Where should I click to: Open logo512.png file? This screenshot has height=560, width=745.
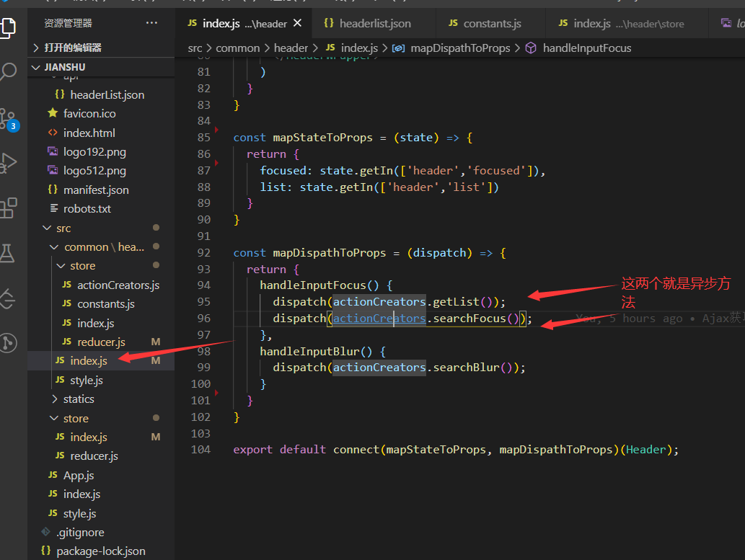click(101, 171)
